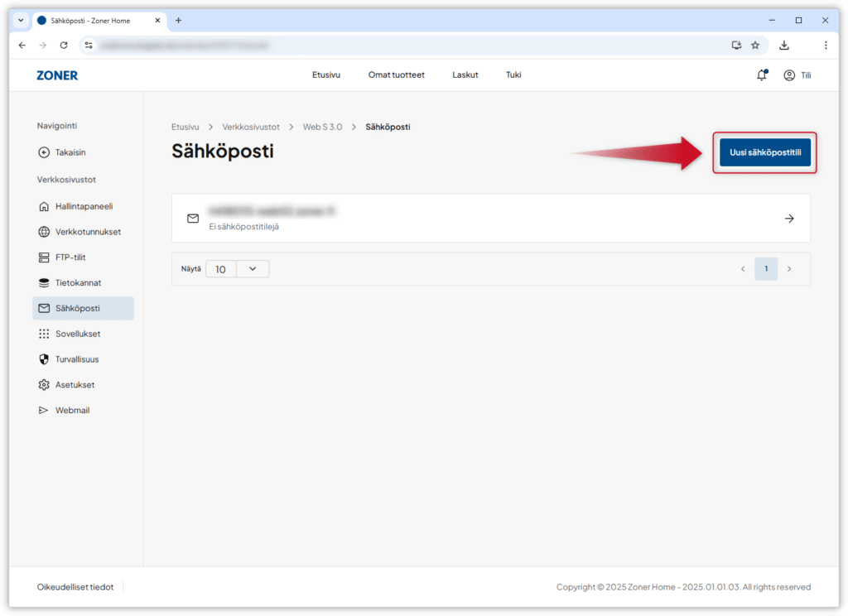Open Oikeudelliset tiedot footer link
The width and height of the screenshot is (848, 616).
pos(75,587)
